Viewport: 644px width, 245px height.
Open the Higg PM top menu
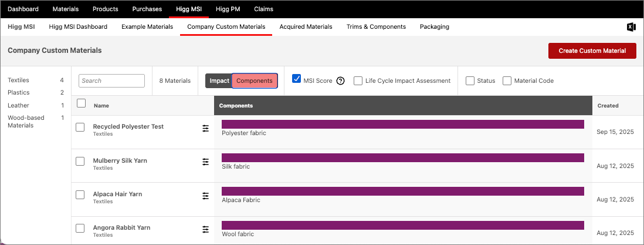pos(228,9)
